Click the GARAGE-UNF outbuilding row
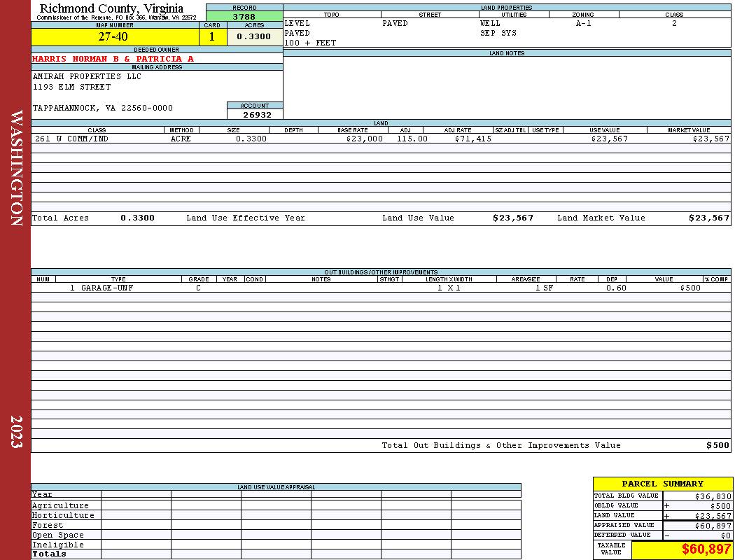 point(381,288)
